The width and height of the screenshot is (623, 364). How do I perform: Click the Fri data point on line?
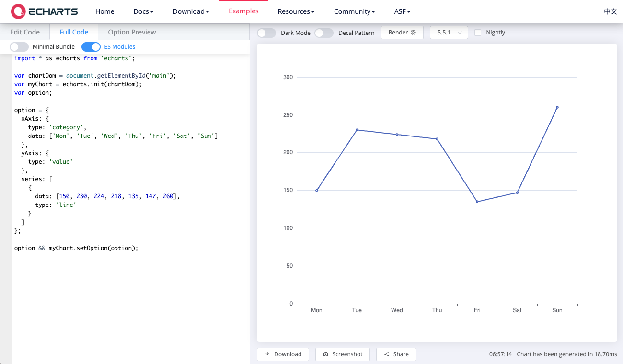477,202
